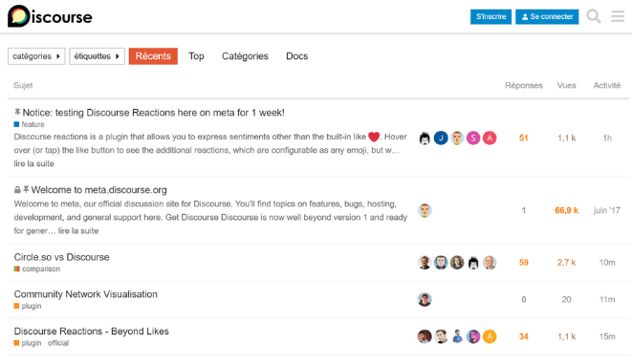This screenshot has width=632, height=364.
Task: Open topic 'Circle.so vs Discourse'
Action: 61,257
